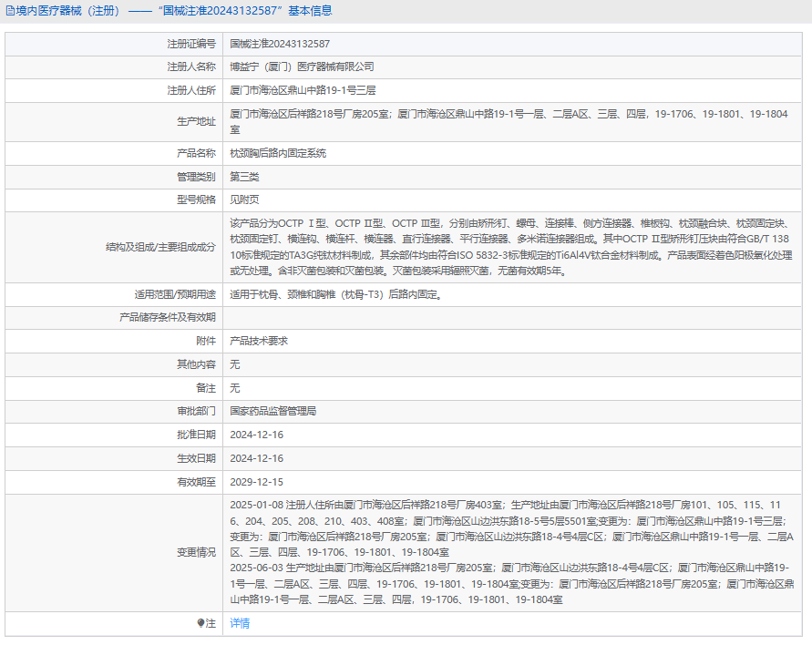Select text 适用于枕骨、颈椎和胸椎（枕骨-T3）后路内固定
Image resolution: width=812 pixels, height=645 pixels.
click(335, 294)
